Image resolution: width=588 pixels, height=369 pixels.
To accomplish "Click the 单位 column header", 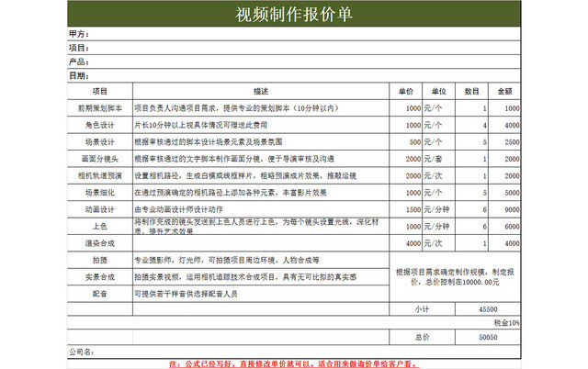I will (439, 91).
